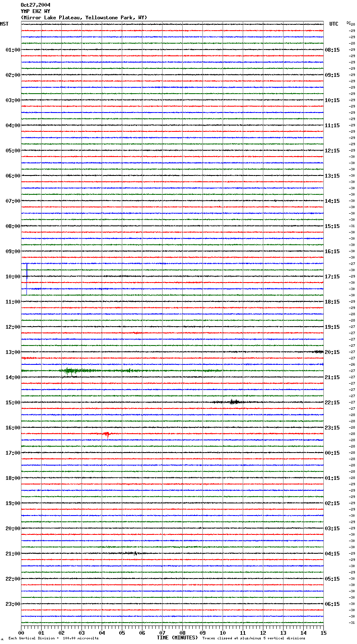Click the bottom axis minute label "06"
357x644 pixels.
pos(142,633)
